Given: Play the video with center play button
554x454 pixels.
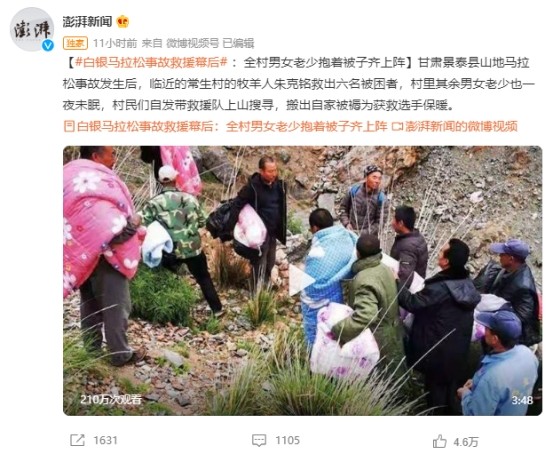Looking at the screenshot, I should point(301,280).
